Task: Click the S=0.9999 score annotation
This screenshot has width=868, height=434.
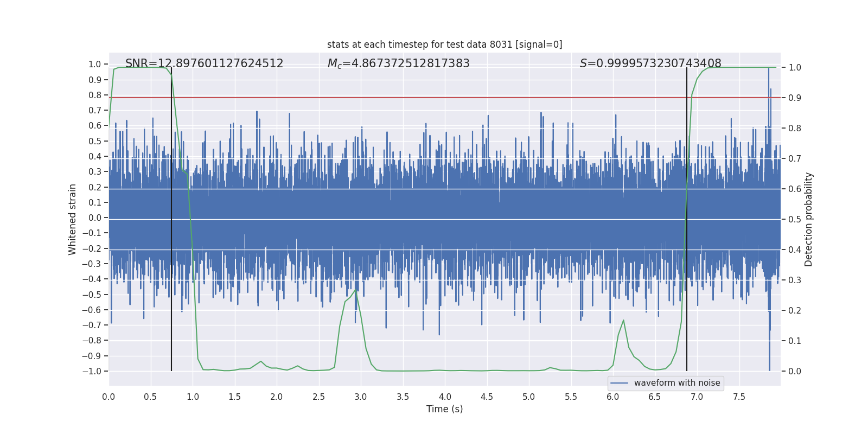Action: pyautogui.click(x=650, y=63)
